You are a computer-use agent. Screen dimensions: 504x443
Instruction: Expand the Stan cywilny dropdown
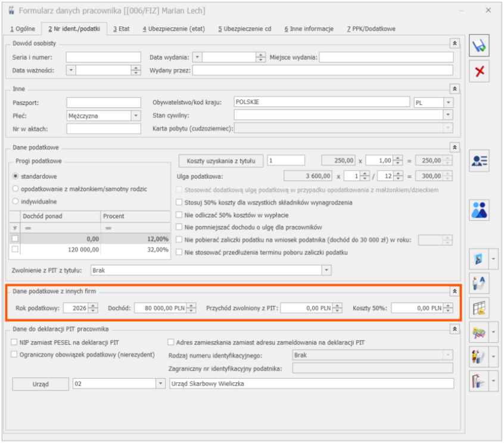click(448, 115)
